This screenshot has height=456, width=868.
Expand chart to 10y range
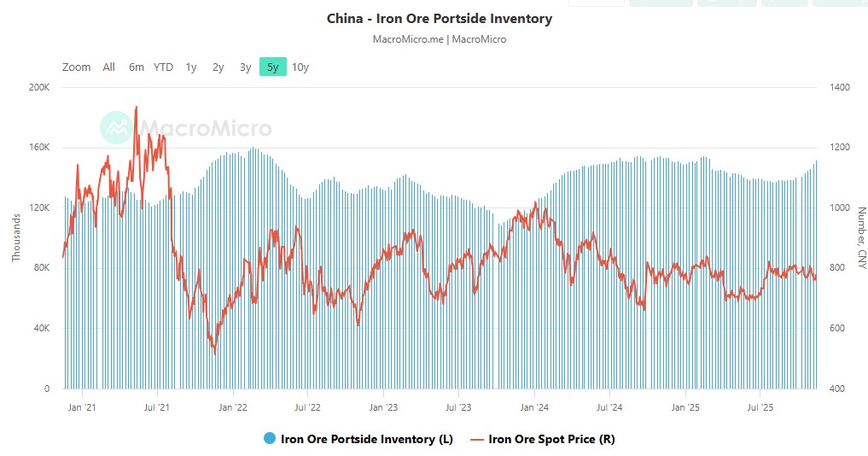pos(300,67)
